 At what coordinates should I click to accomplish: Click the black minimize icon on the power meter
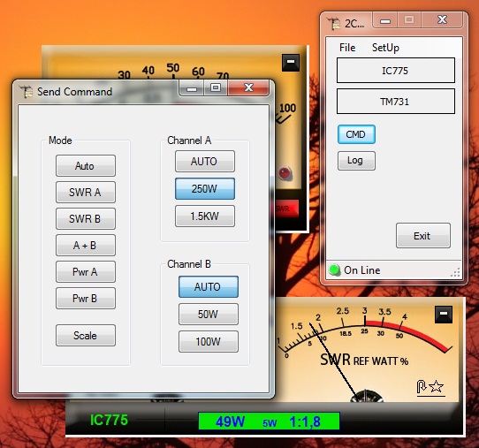(x=291, y=63)
